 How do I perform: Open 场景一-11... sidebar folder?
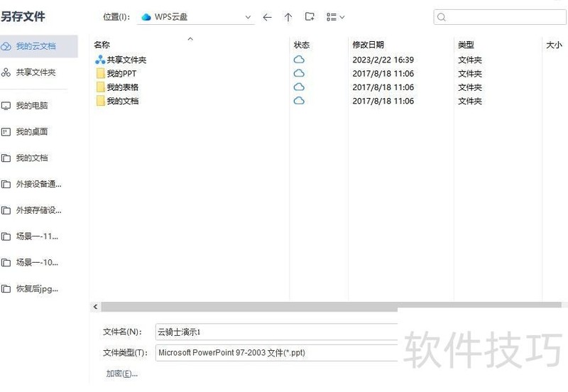point(37,236)
